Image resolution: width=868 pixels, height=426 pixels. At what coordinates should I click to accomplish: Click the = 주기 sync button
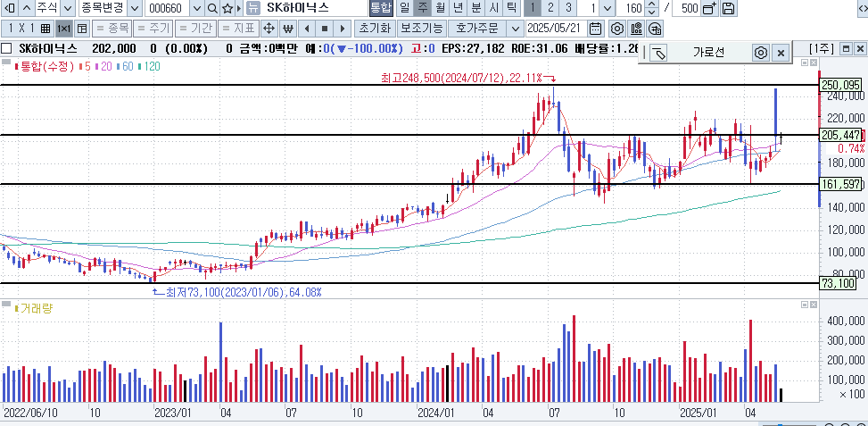(x=153, y=29)
